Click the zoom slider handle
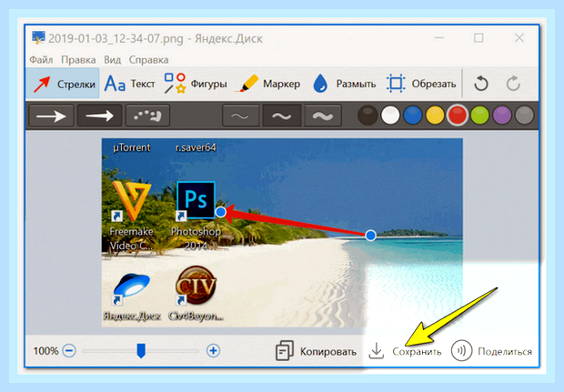Image resolution: width=564 pixels, height=392 pixels. tap(141, 351)
